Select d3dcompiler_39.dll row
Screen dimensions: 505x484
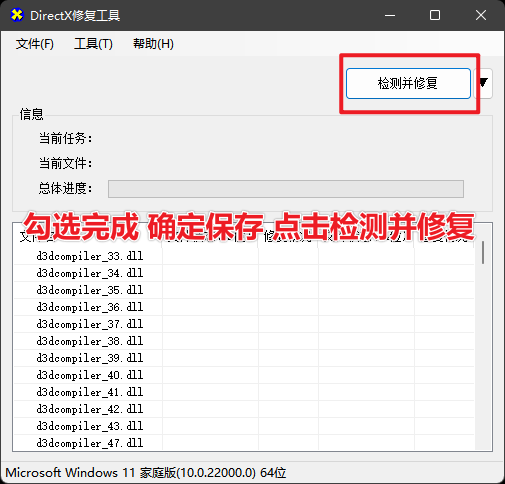pos(244,358)
